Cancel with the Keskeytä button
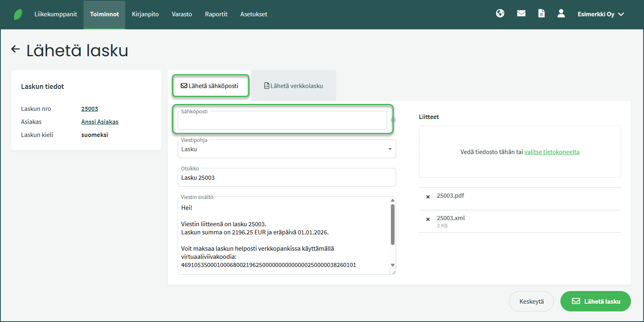The image size is (644, 322). 531,302
